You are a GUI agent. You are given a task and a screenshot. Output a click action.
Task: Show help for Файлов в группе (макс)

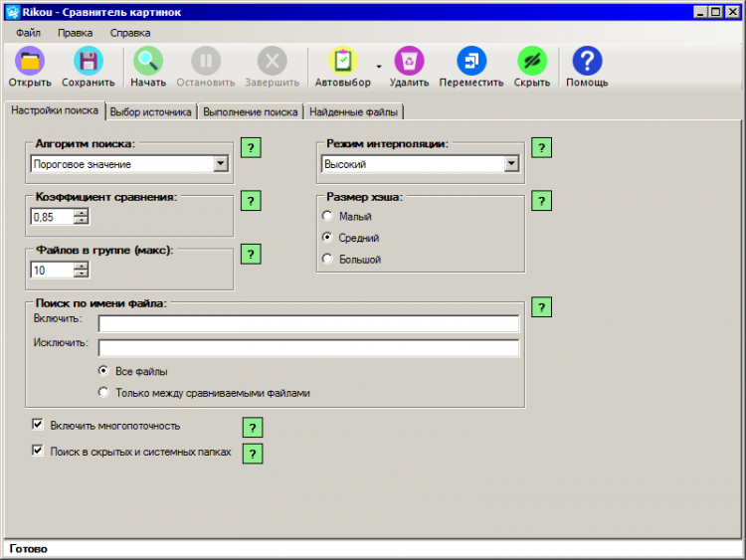pyautogui.click(x=251, y=255)
